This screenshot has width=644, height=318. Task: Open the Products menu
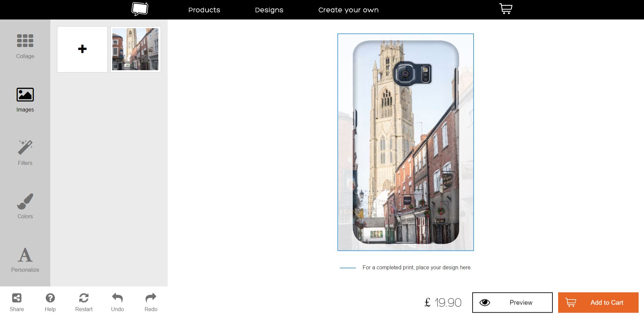[204, 10]
